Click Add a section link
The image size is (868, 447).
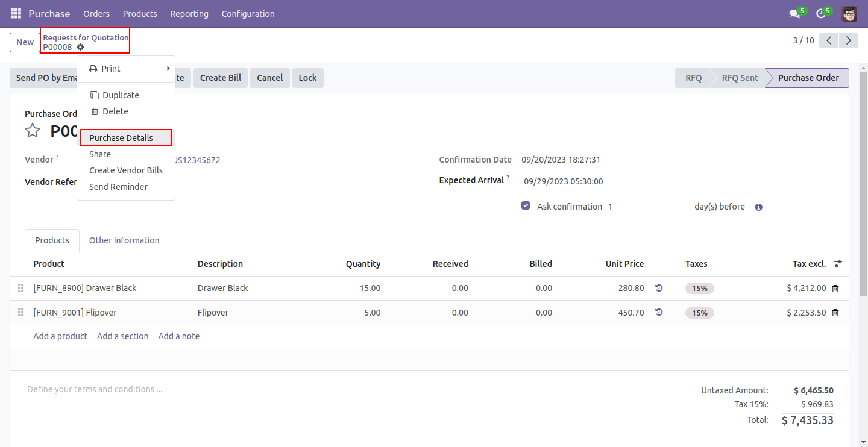(123, 336)
